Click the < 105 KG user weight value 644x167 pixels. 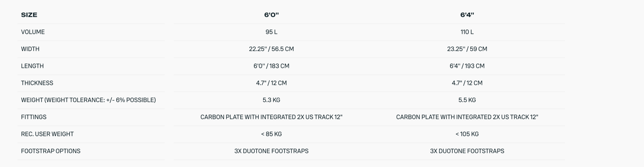[x=467, y=134]
